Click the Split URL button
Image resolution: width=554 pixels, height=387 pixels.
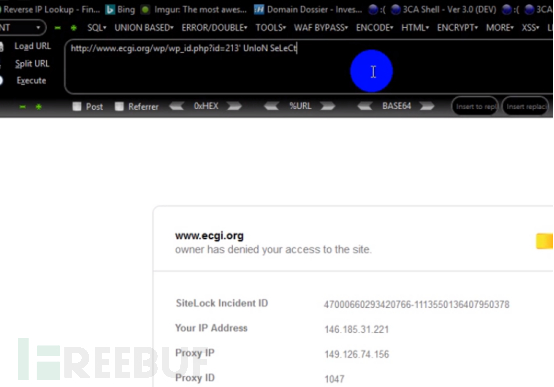pyautogui.click(x=32, y=64)
